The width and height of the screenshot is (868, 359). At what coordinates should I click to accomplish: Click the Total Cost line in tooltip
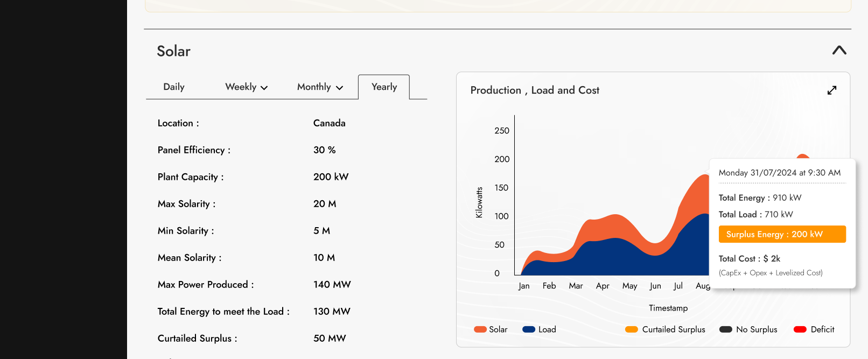749,259
